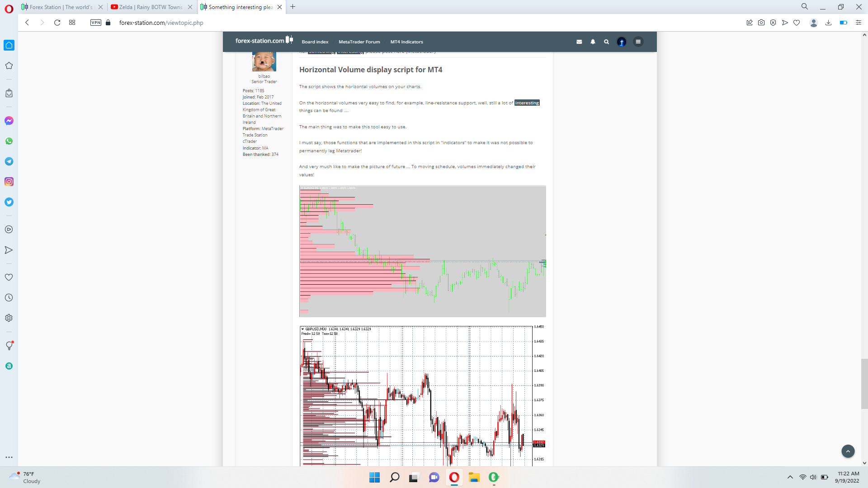Open the MetaTrader Forum link
This screenshot has height=488, width=868.
(359, 42)
